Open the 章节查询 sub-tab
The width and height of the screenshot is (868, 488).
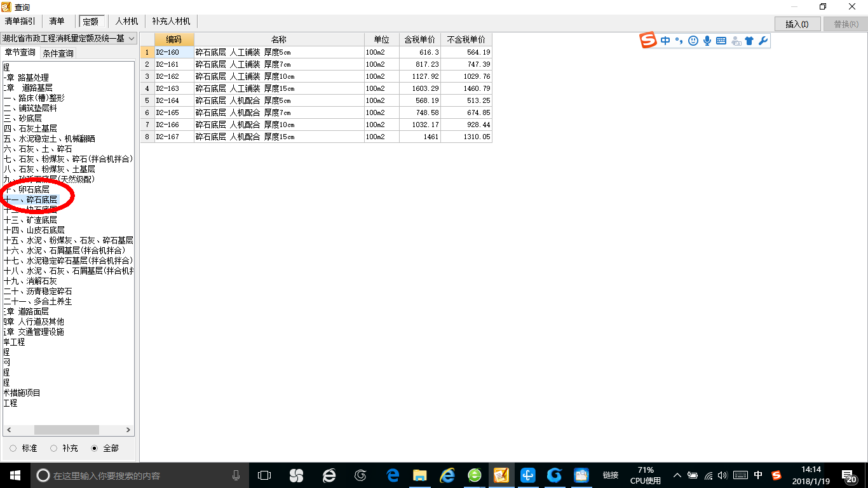20,53
